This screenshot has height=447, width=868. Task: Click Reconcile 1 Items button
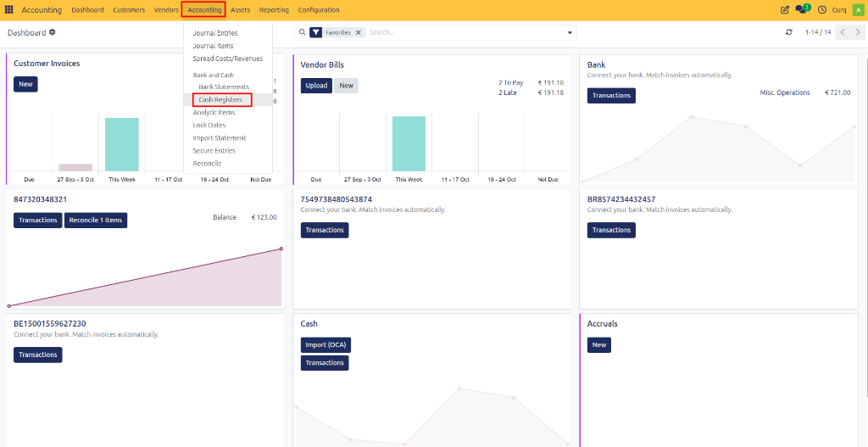pyautogui.click(x=96, y=221)
